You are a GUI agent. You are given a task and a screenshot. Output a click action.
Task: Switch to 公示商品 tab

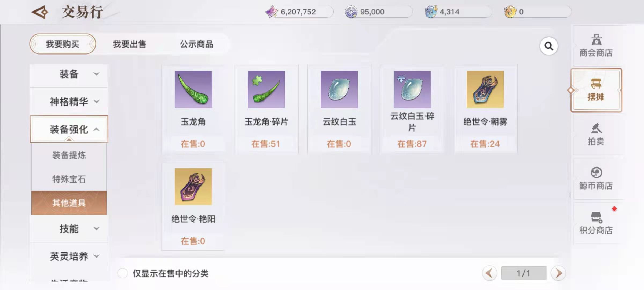[196, 44]
